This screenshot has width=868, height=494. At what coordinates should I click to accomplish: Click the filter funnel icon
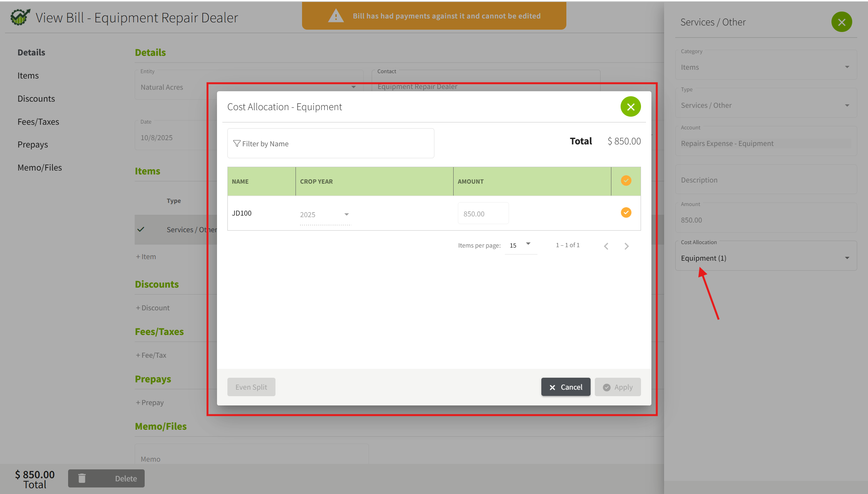coord(237,144)
